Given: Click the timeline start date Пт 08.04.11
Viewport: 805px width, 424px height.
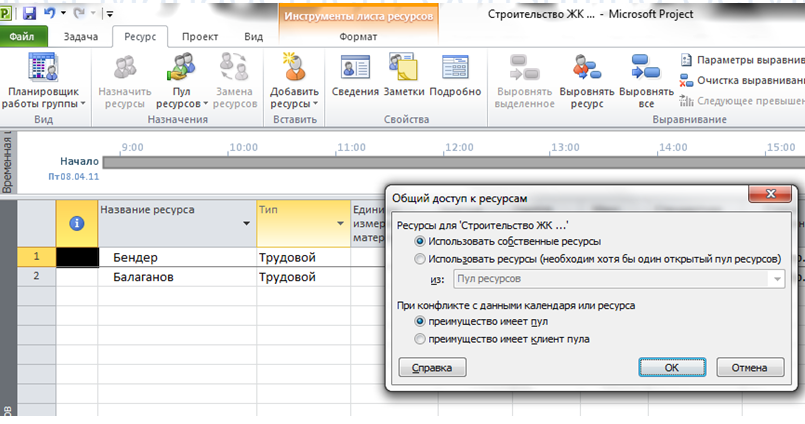Looking at the screenshot, I should [73, 177].
